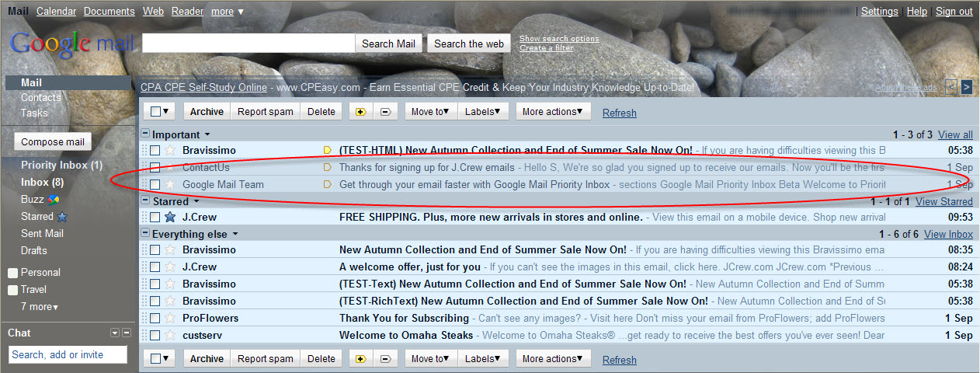Expand the top More actions dropdown

click(x=553, y=112)
